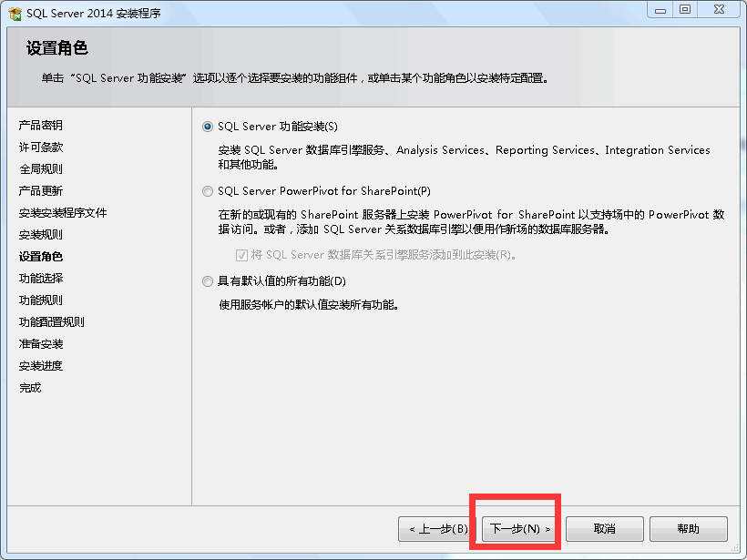Click the 全局规则 sidebar step
The image size is (747, 560).
(x=40, y=169)
